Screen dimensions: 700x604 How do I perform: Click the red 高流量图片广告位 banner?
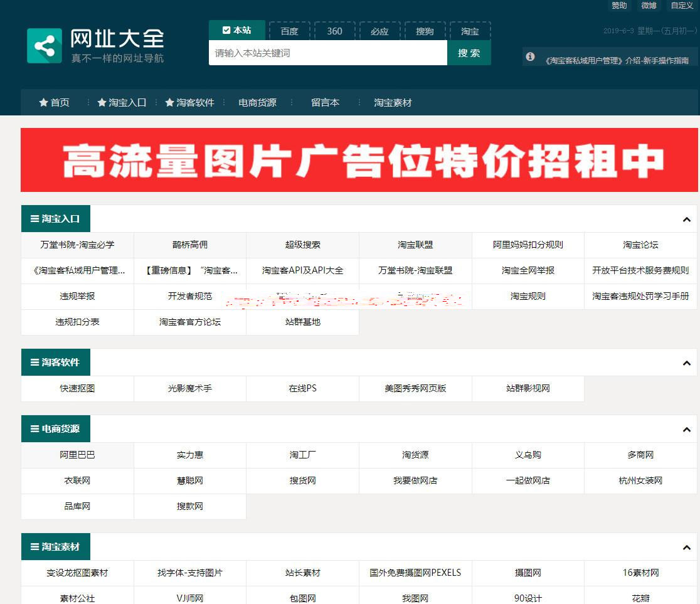[359, 160]
